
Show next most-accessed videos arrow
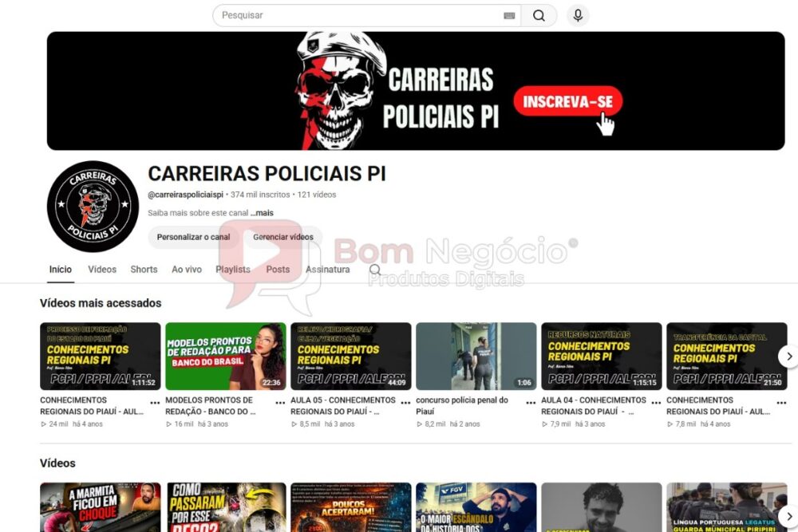point(788,357)
